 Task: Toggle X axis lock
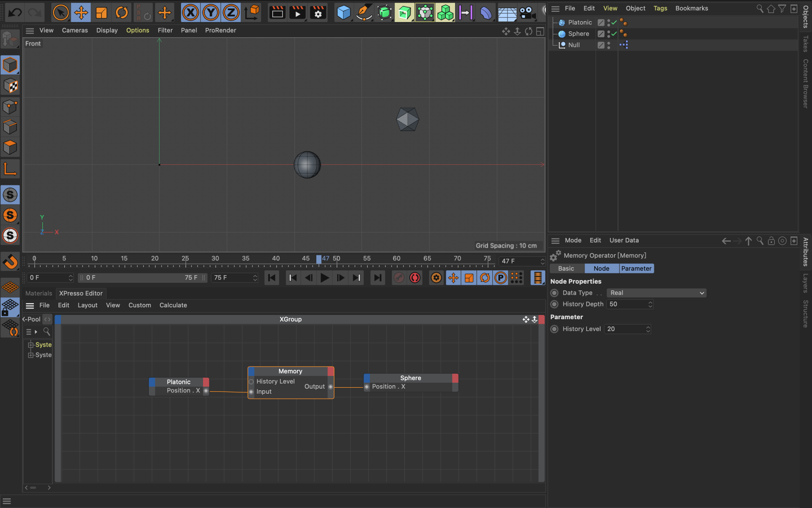tap(191, 13)
